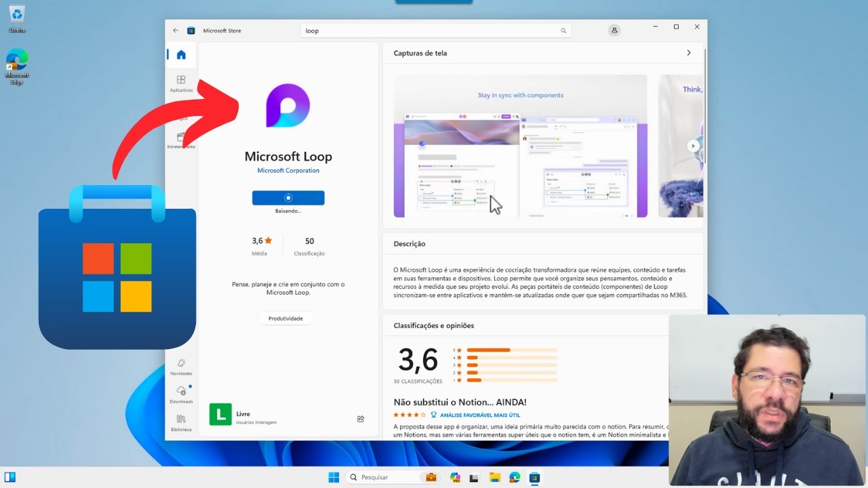This screenshot has height=488, width=868.
Task: Click the 'Microsoft Loop' app title
Action: click(x=288, y=157)
